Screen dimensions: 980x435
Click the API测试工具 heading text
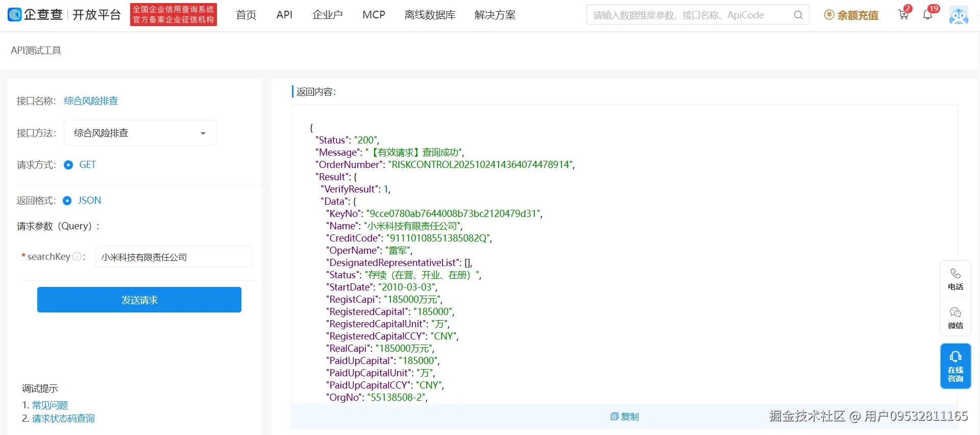tap(36, 51)
